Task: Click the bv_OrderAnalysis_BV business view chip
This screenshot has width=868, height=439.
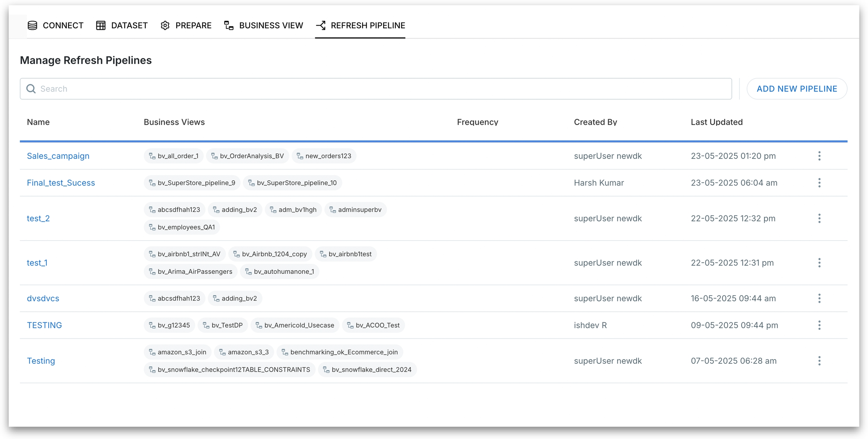Action: point(248,156)
